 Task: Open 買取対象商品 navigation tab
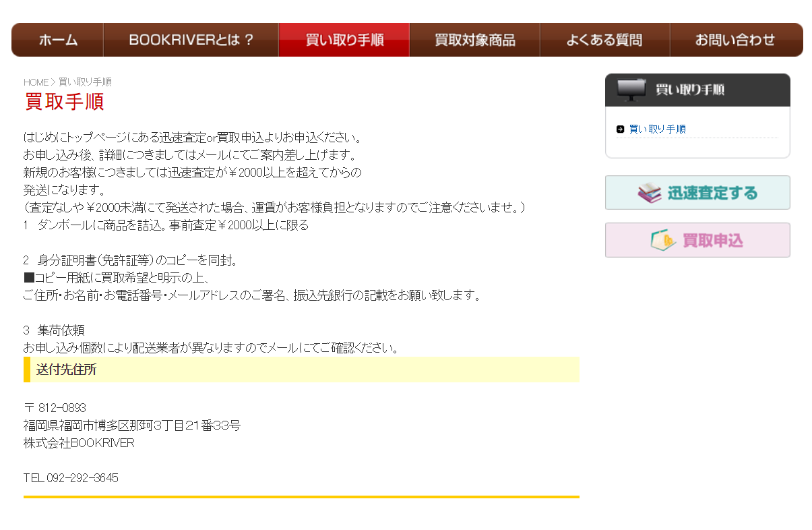474,40
